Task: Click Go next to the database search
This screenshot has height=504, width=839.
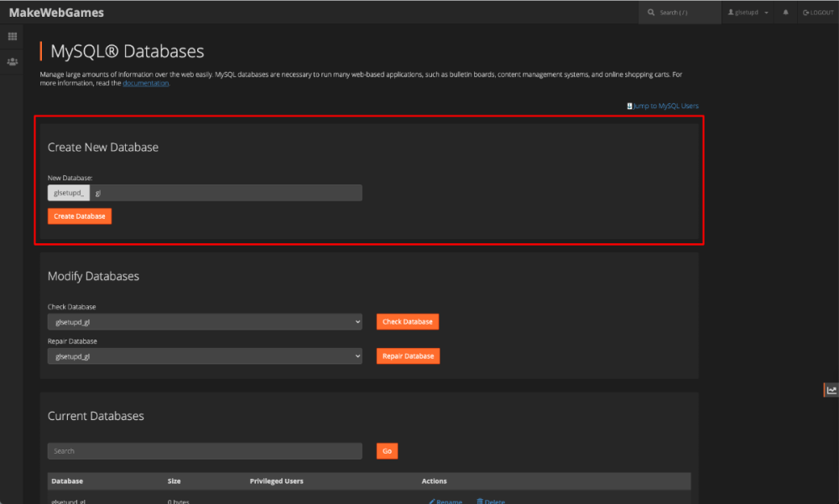Action: 387,451
